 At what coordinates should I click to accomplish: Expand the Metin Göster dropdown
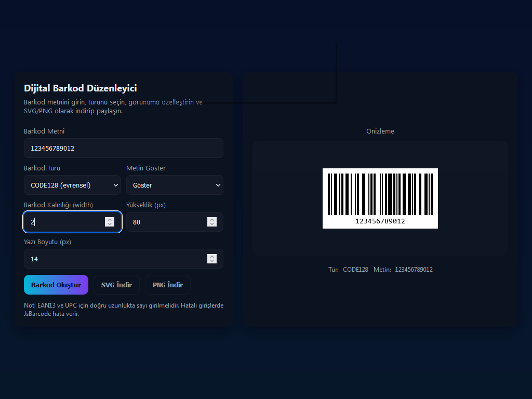(x=175, y=185)
